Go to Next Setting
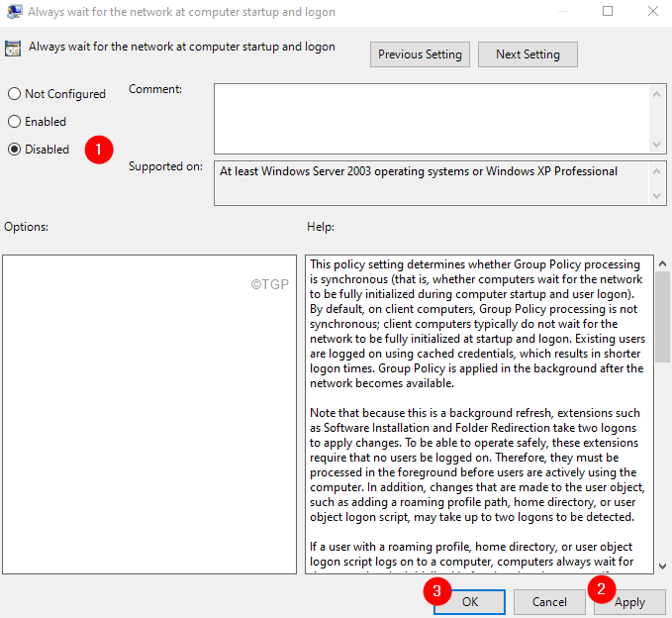Viewport: 672px width, 618px height. [528, 54]
